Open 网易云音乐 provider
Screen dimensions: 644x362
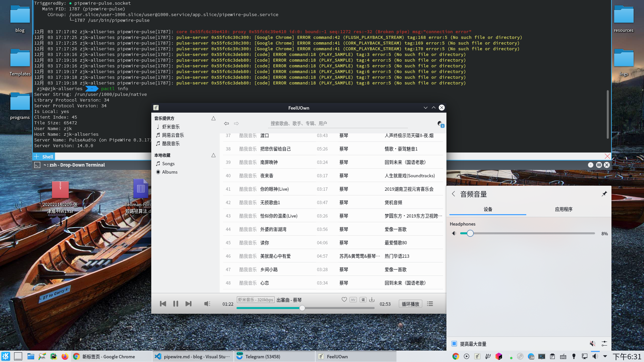(173, 135)
